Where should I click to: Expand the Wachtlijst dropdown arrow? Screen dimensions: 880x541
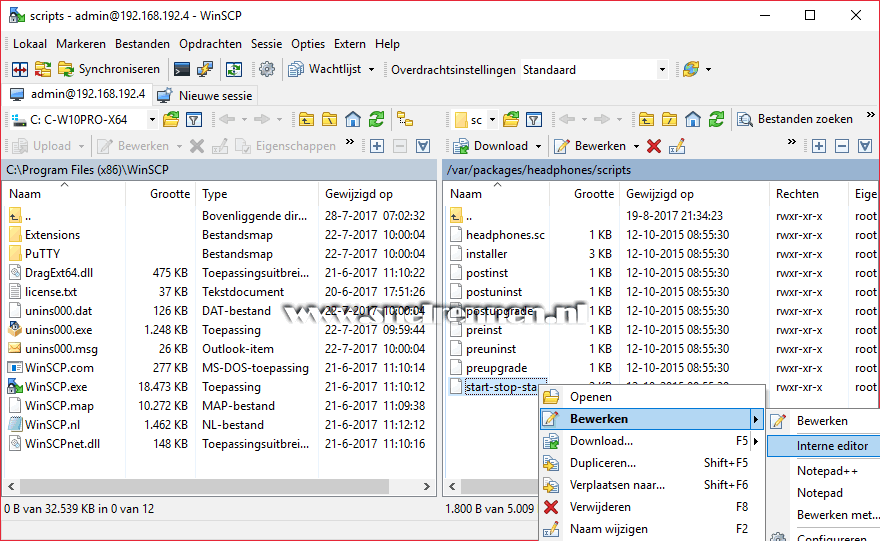371,70
